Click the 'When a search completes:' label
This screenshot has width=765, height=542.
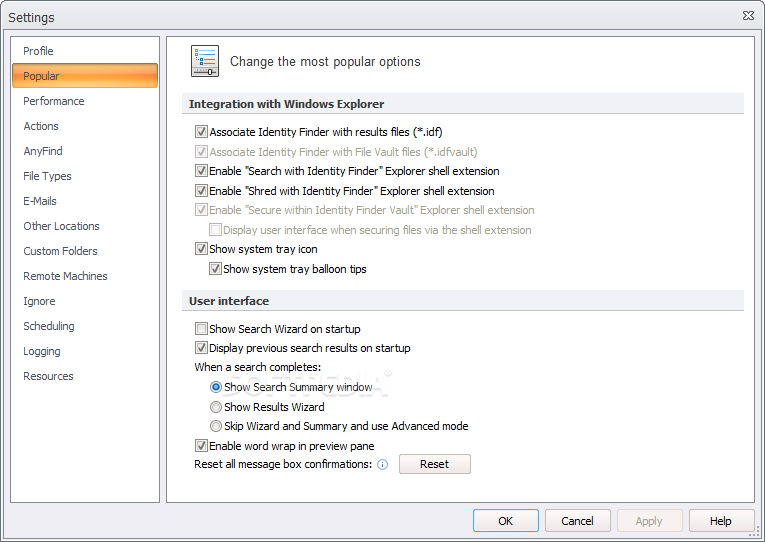pos(258,367)
